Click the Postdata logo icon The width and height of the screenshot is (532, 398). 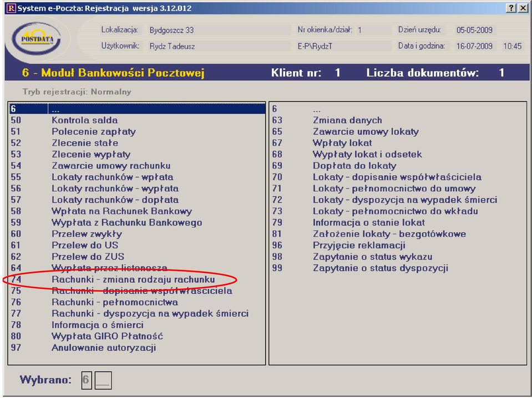[36, 38]
